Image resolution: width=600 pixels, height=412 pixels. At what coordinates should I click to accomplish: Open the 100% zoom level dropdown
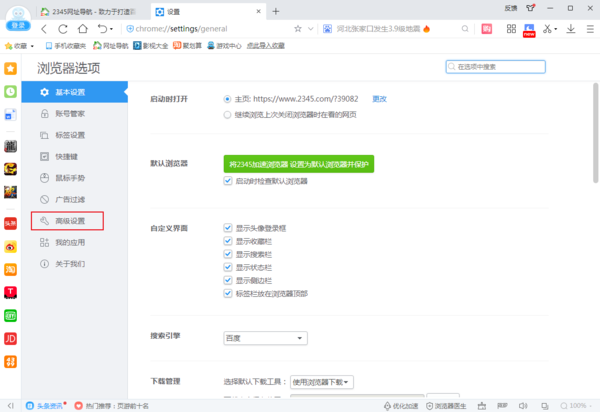click(x=577, y=406)
